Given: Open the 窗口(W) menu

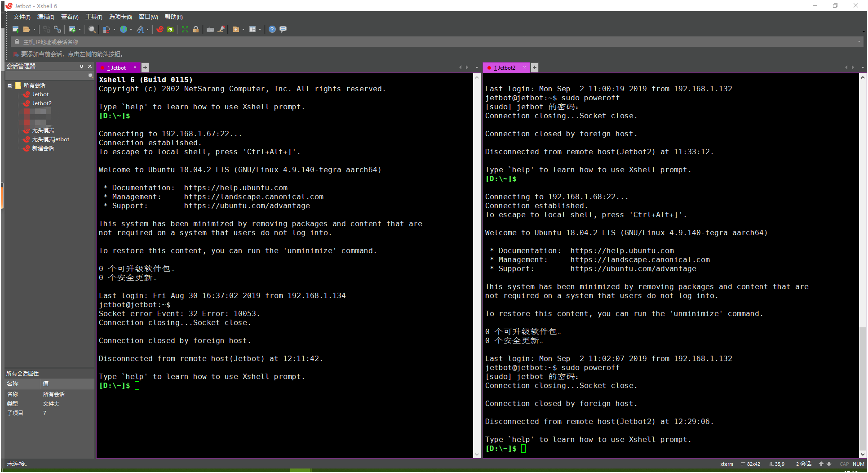Looking at the screenshot, I should click(148, 17).
